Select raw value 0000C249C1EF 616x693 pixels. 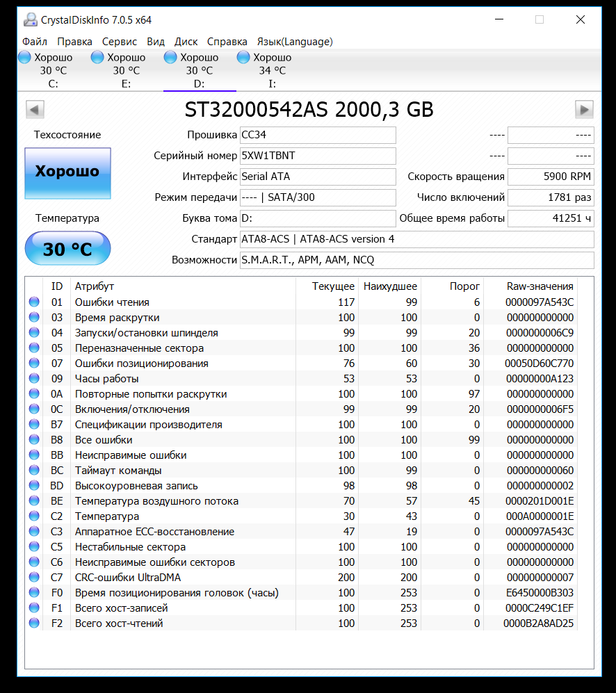tap(540, 608)
